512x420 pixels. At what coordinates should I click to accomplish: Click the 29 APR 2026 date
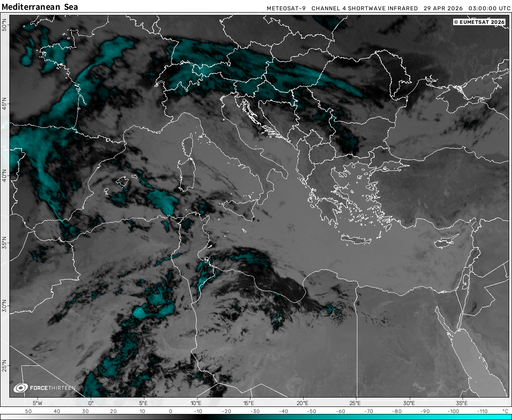[x=443, y=8]
